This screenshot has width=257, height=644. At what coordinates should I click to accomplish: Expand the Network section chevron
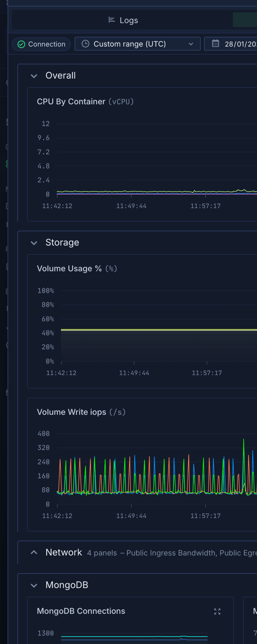coord(34,552)
